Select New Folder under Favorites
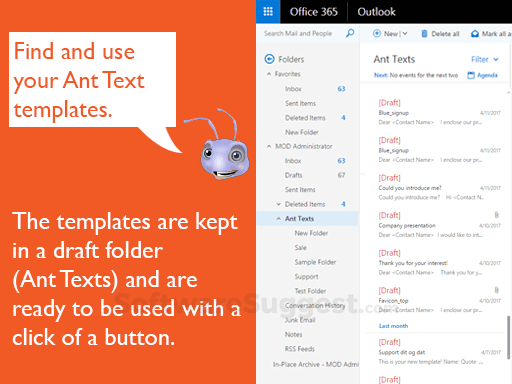512x384 pixels. pyautogui.click(x=302, y=132)
